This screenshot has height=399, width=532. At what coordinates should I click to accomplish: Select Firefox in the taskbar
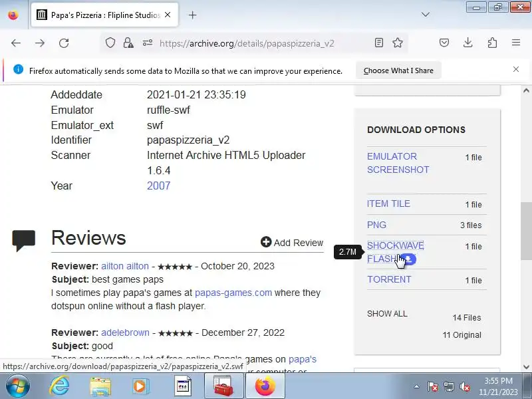tap(265, 386)
